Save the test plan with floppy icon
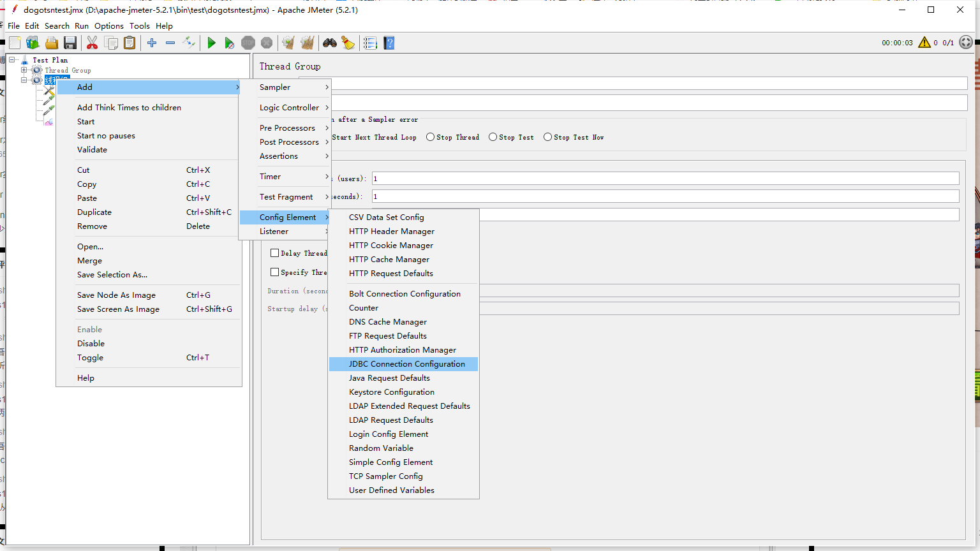Image resolution: width=980 pixels, height=551 pixels. tap(70, 43)
